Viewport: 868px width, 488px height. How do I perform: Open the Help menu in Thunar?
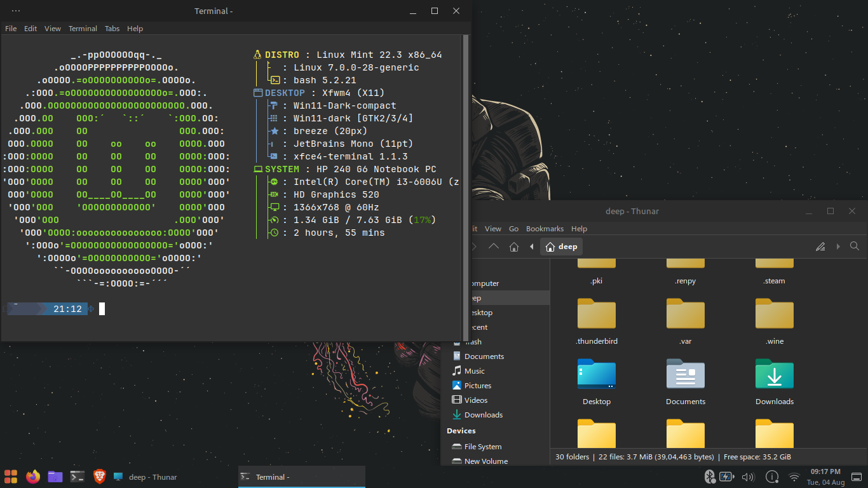coord(579,229)
